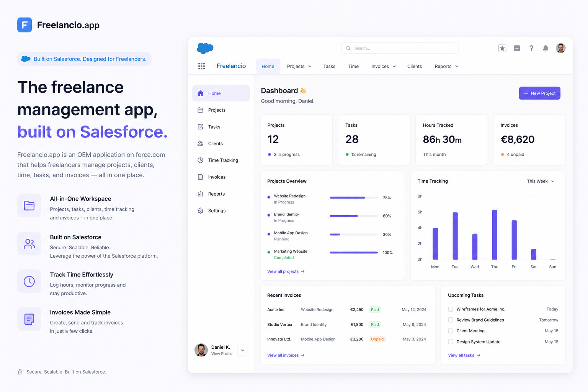This screenshot has height=392, width=588.
Task: Expand the Projects nav dropdown arrow
Action: (x=310, y=66)
